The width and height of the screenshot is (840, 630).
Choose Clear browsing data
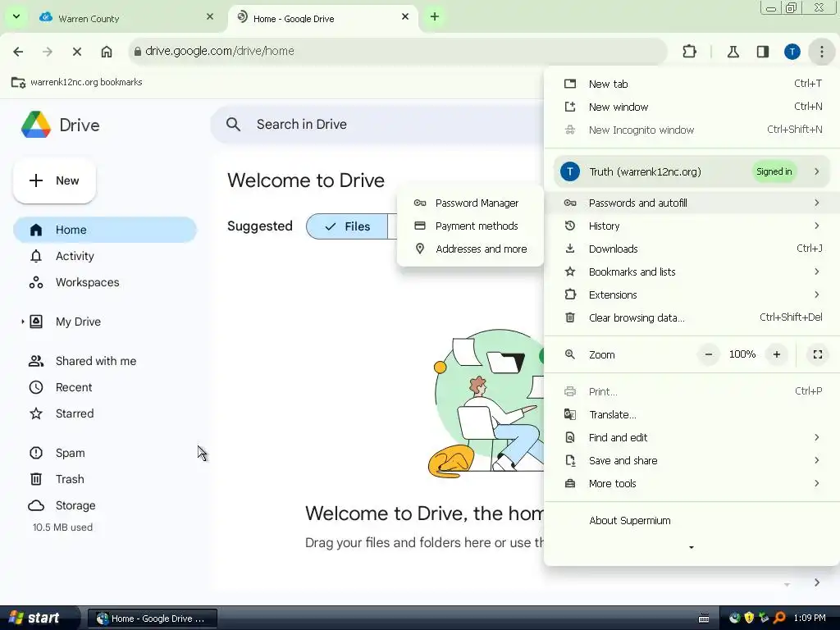[x=692, y=317]
